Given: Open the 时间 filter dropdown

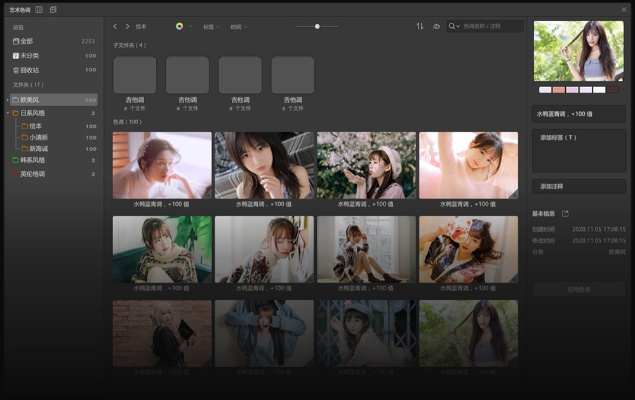Looking at the screenshot, I should (x=238, y=26).
